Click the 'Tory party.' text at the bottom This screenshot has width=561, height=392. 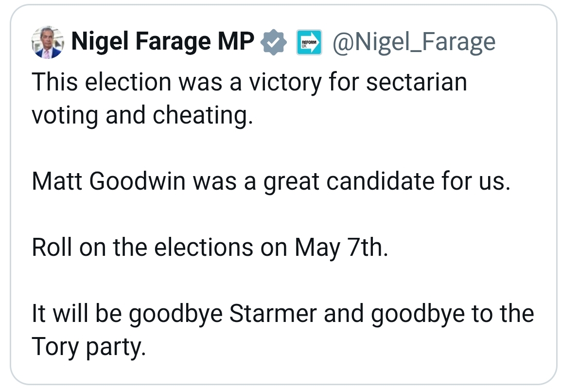pos(88,346)
